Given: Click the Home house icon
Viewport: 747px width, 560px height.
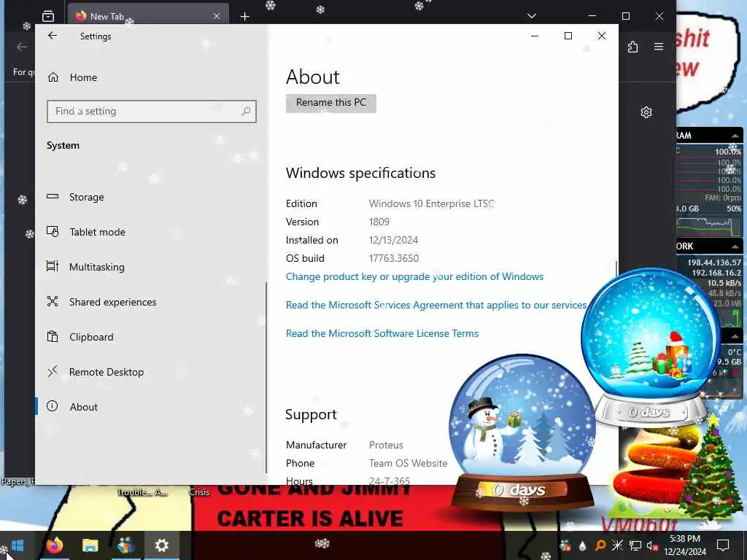Looking at the screenshot, I should 53,77.
